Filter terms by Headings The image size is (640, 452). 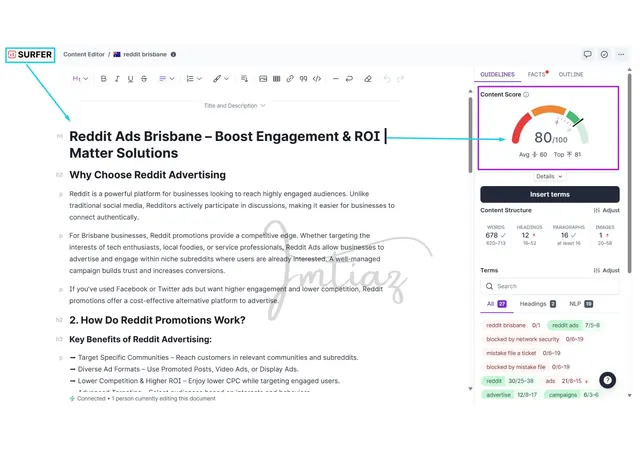point(538,304)
